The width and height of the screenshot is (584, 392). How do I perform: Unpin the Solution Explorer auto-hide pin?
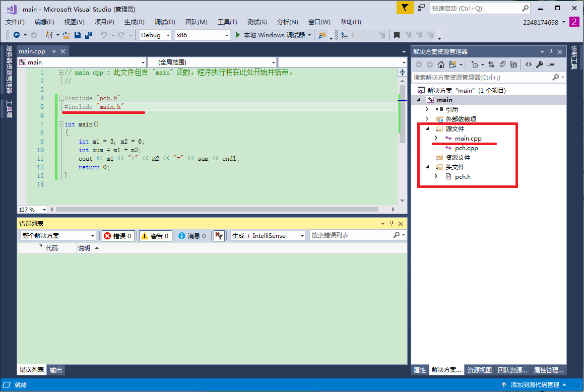tap(552, 51)
